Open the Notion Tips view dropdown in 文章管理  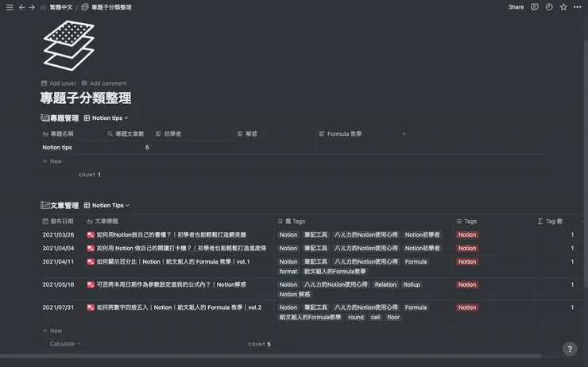point(107,206)
